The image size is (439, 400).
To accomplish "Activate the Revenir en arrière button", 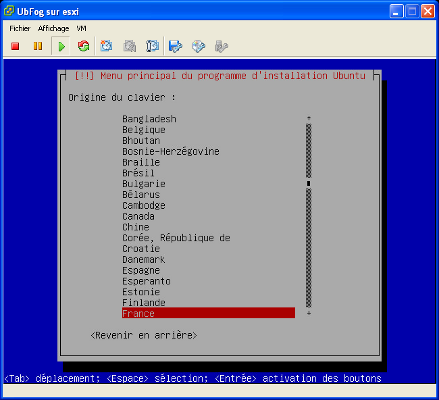I will (x=144, y=335).
